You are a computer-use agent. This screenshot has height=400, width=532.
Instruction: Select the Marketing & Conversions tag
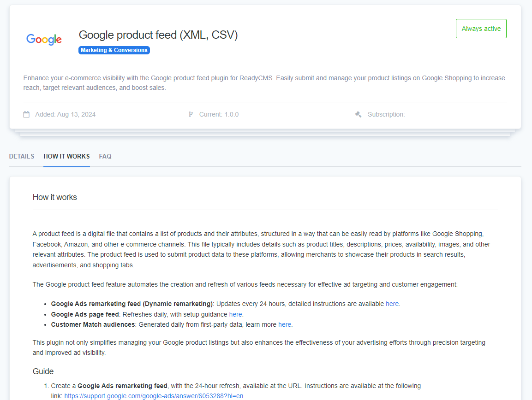(114, 50)
